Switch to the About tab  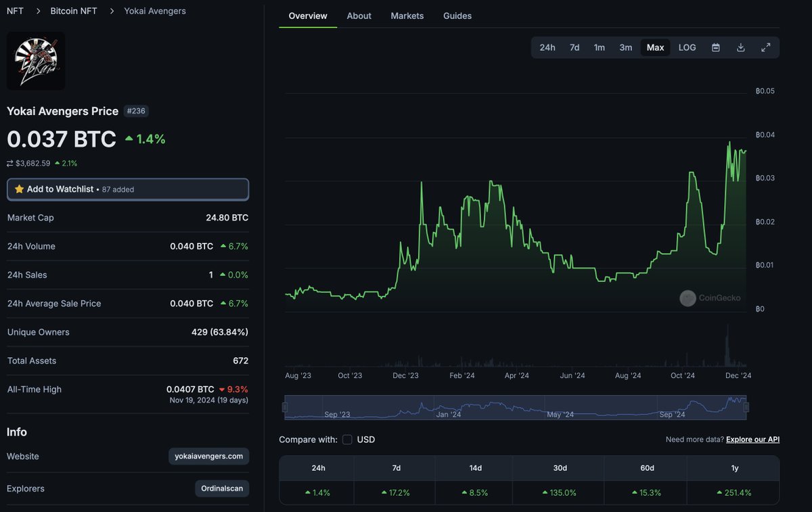pos(359,16)
